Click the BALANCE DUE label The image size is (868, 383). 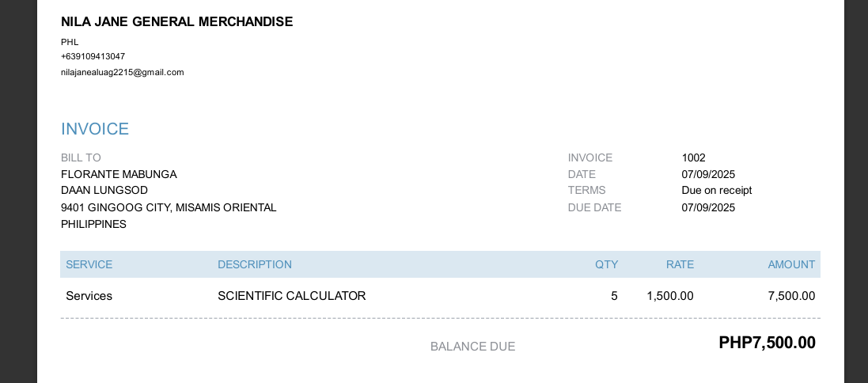472,347
